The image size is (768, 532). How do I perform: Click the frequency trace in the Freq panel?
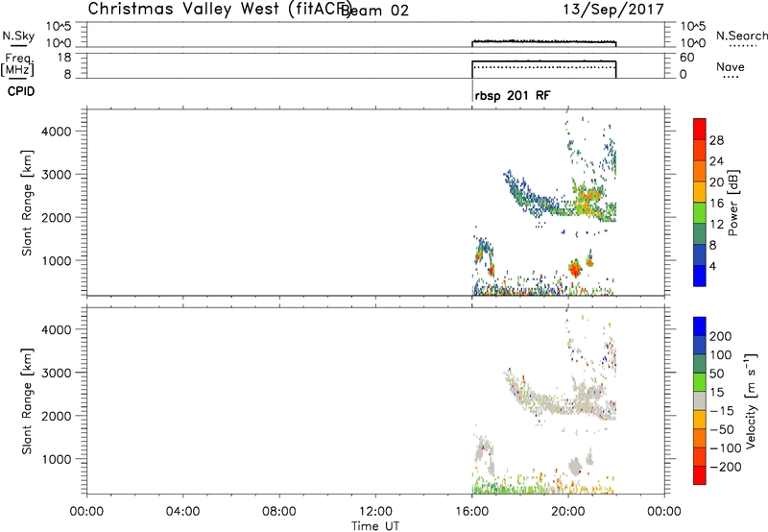click(543, 61)
